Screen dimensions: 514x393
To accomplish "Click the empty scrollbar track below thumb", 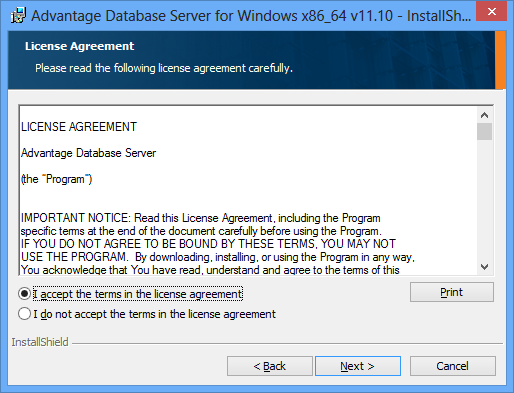I will tap(484, 200).
